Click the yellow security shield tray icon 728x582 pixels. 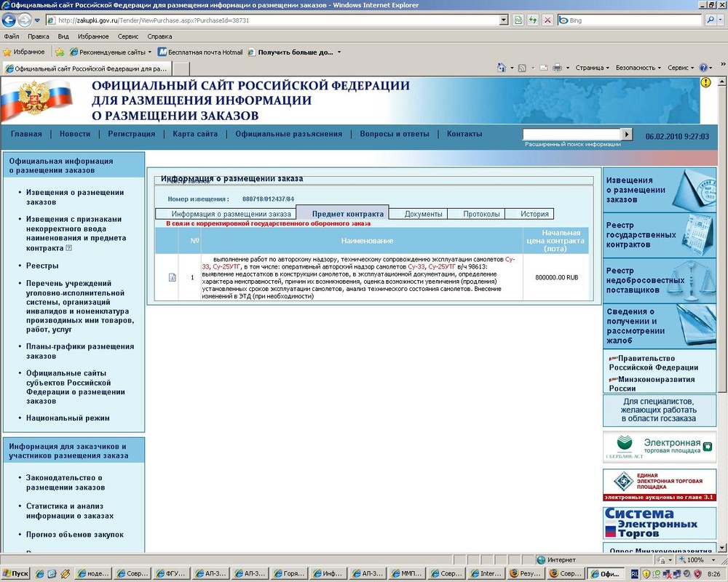(646, 574)
